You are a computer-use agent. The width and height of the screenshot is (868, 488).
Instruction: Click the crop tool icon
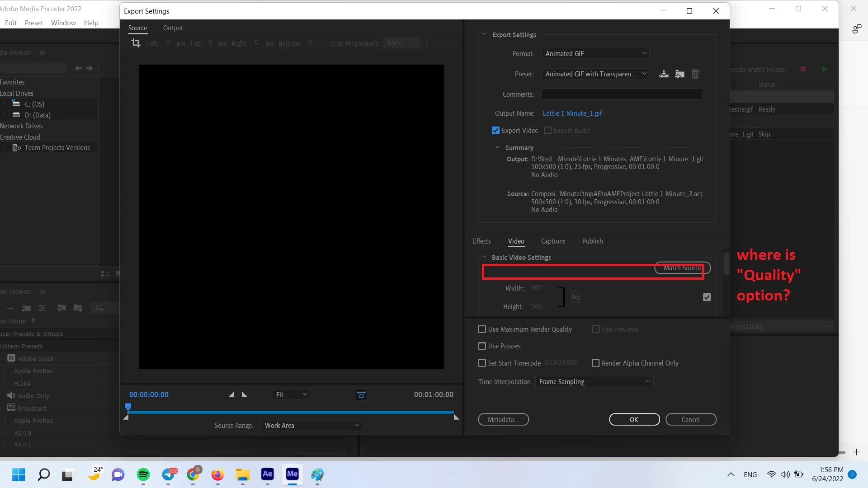pos(136,43)
